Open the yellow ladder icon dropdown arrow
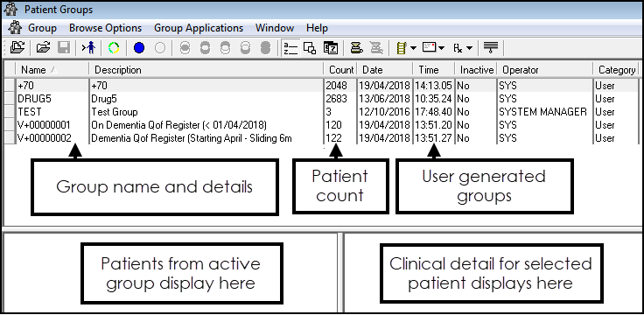Image resolution: width=644 pixels, height=315 pixels. point(413,48)
